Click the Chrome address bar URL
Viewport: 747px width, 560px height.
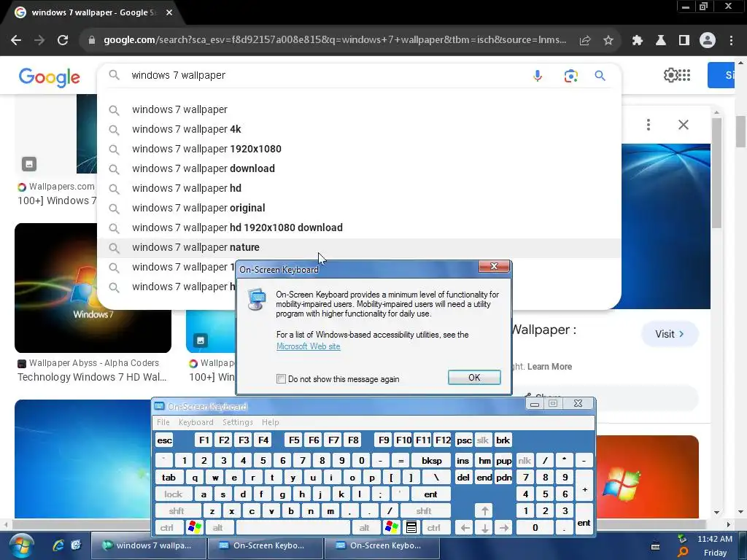point(335,40)
